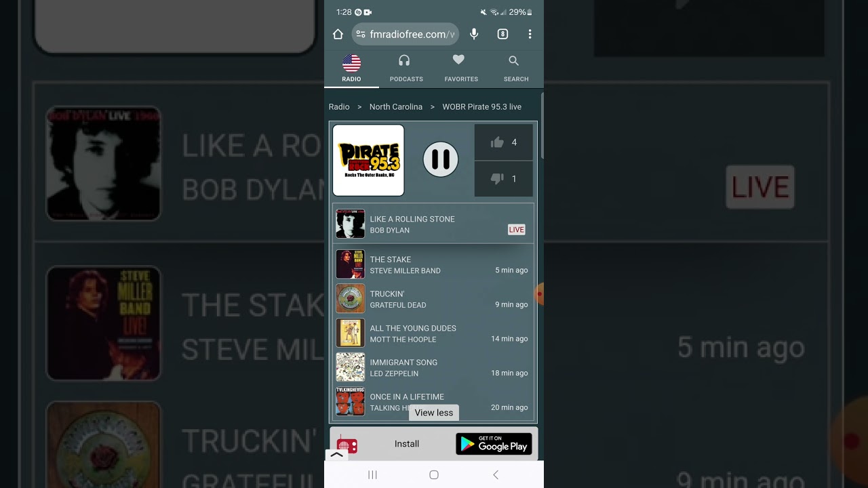
Task: Click the View less button
Action: point(434,413)
